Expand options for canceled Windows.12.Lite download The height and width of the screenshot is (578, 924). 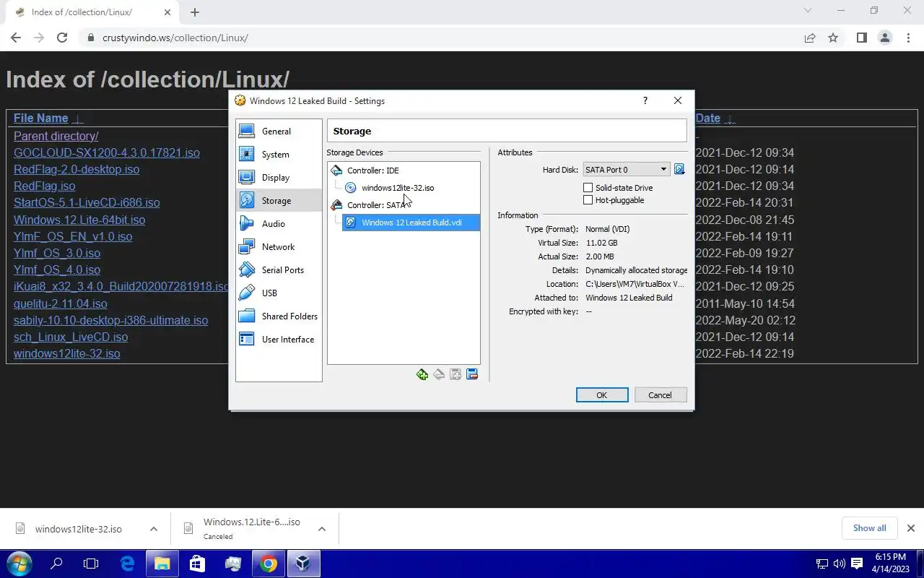click(322, 529)
